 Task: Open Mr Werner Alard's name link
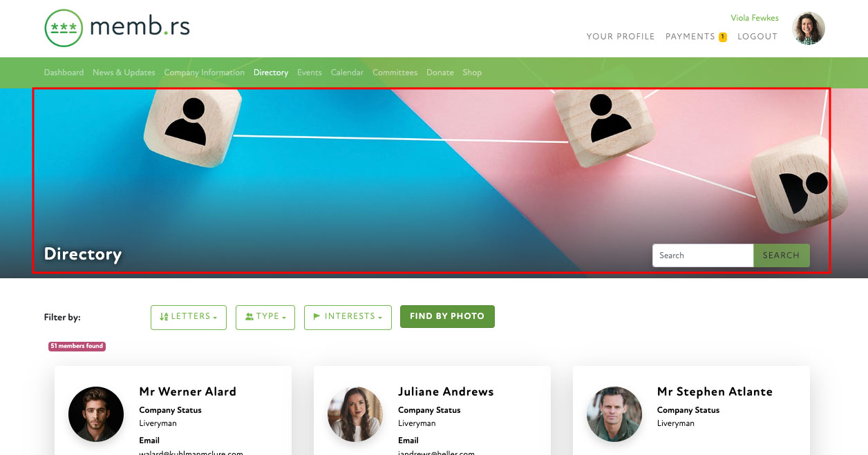188,391
